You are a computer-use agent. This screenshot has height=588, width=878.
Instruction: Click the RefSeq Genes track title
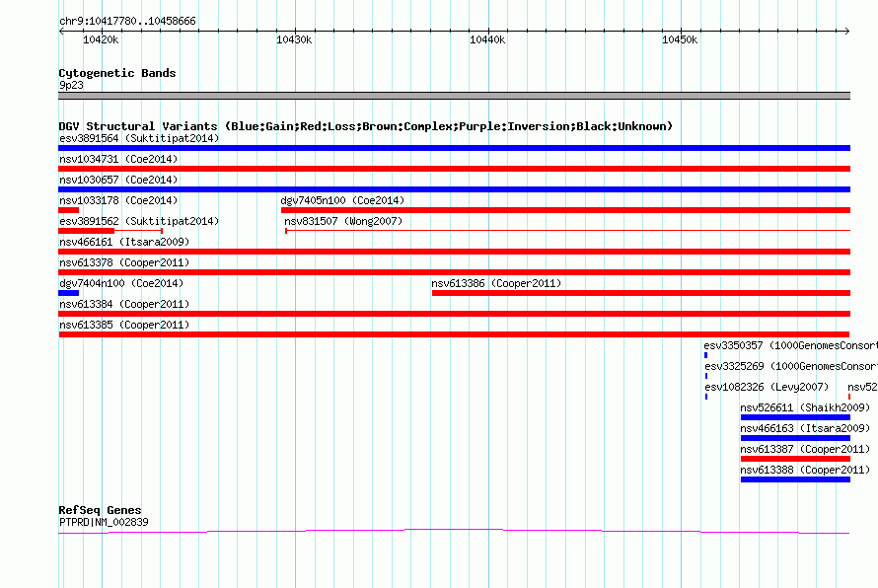point(100,510)
